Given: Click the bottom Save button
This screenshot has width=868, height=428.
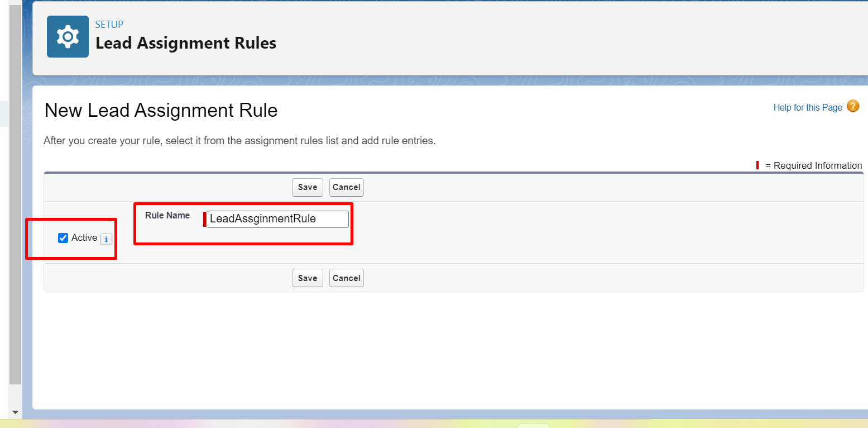Looking at the screenshot, I should [307, 278].
